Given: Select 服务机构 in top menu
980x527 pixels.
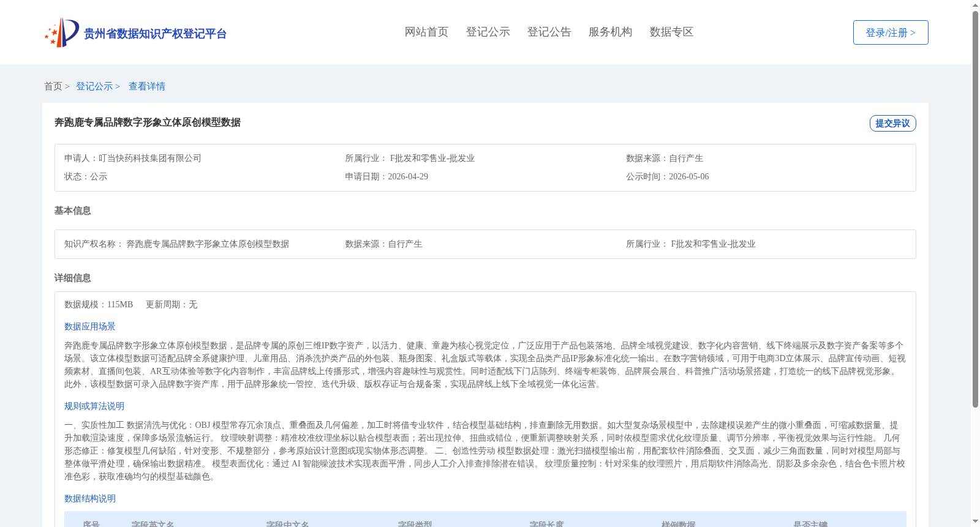Looking at the screenshot, I should point(610,32).
